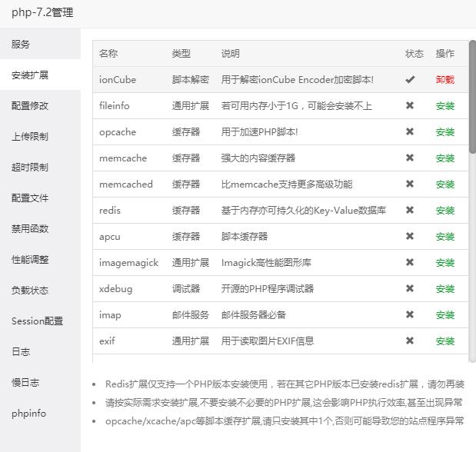476x452 pixels.
Task: Click the extension list vertical scrollbar
Action: point(472,97)
